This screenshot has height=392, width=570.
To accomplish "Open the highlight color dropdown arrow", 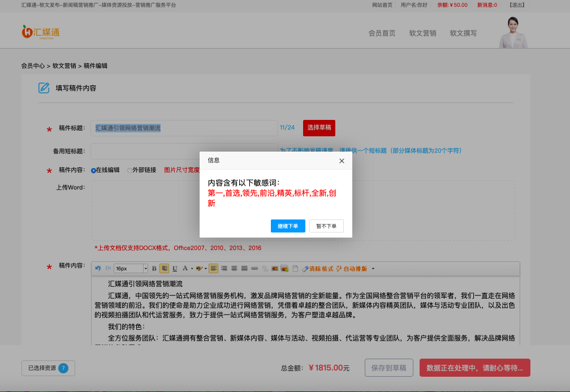I will click(x=206, y=269).
